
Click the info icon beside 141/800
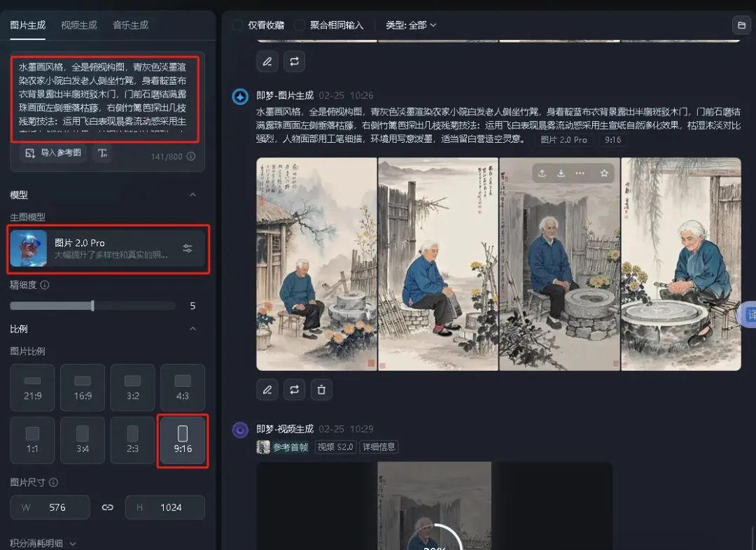(191, 157)
